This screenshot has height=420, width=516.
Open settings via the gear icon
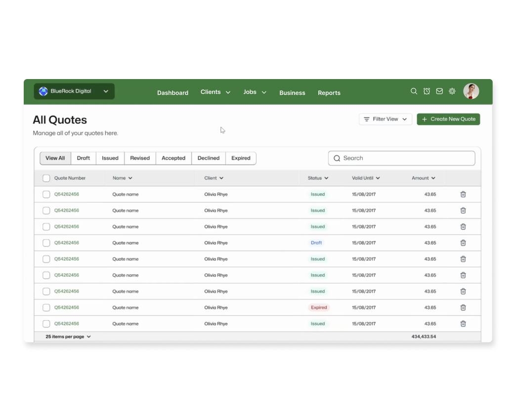pyautogui.click(x=452, y=91)
